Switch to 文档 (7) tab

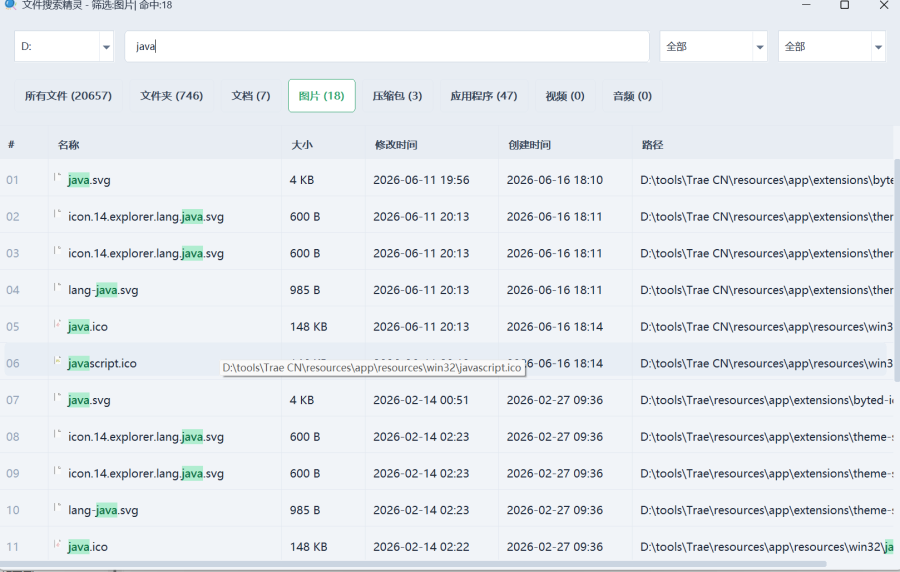tap(251, 96)
